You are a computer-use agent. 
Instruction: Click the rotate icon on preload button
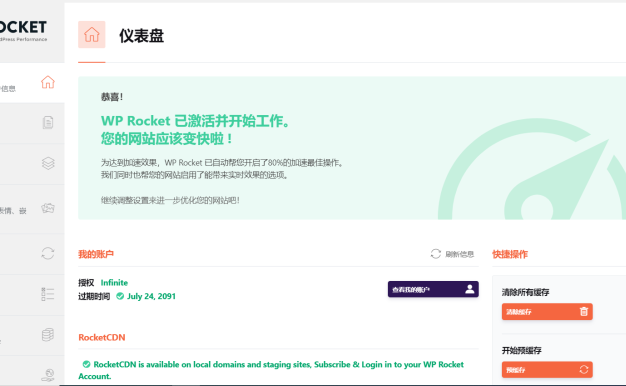[x=584, y=370]
